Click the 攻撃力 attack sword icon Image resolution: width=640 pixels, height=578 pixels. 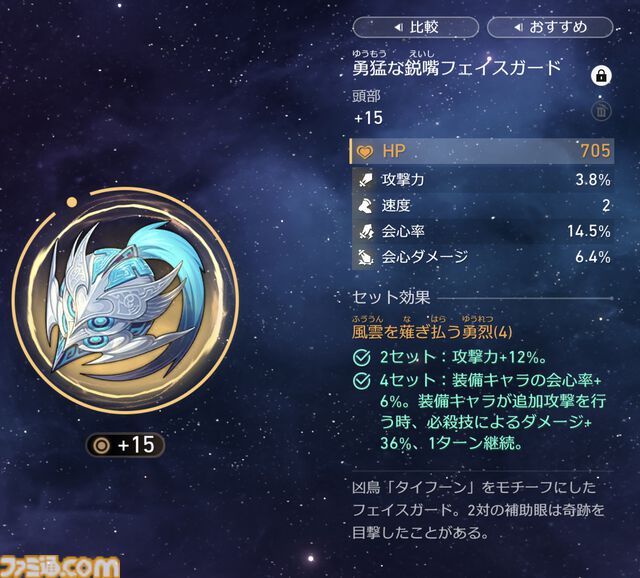tap(365, 180)
